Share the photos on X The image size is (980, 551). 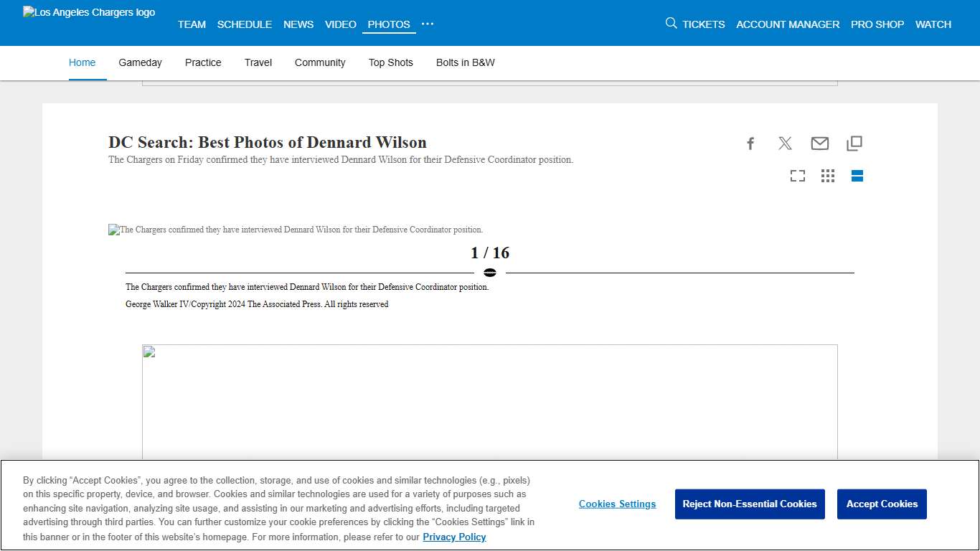coord(785,143)
